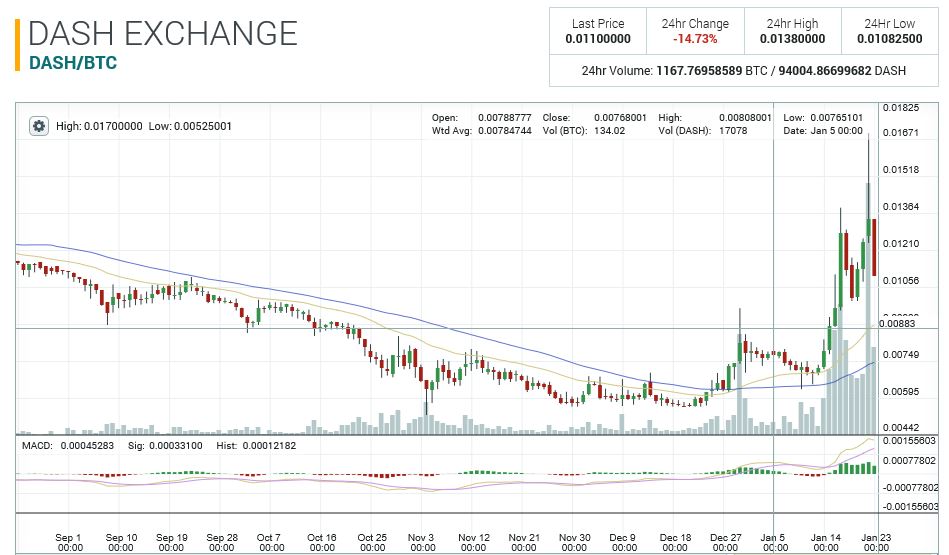The height and width of the screenshot is (555, 949).
Task: Click the Nov 3 date on time axis
Action: [x=422, y=542]
